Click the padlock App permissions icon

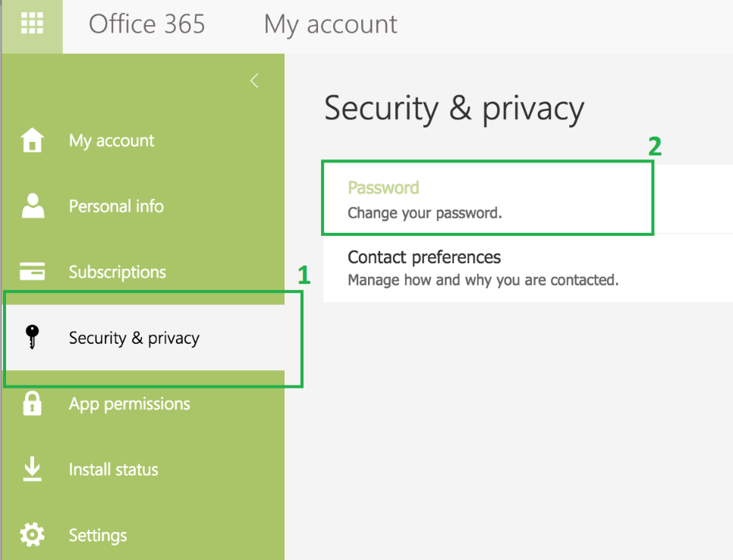pos(33,404)
